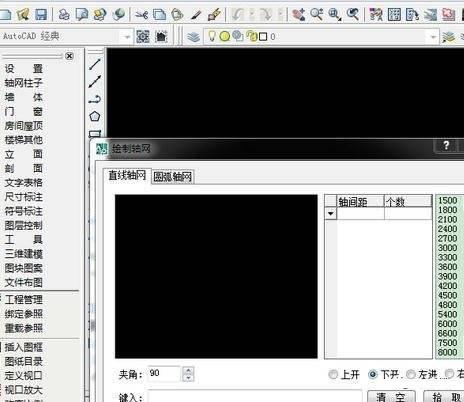Viewport: 464px width, 402px height.
Task: Click the 工程管理 command in sidebar
Action: [x=23, y=299]
